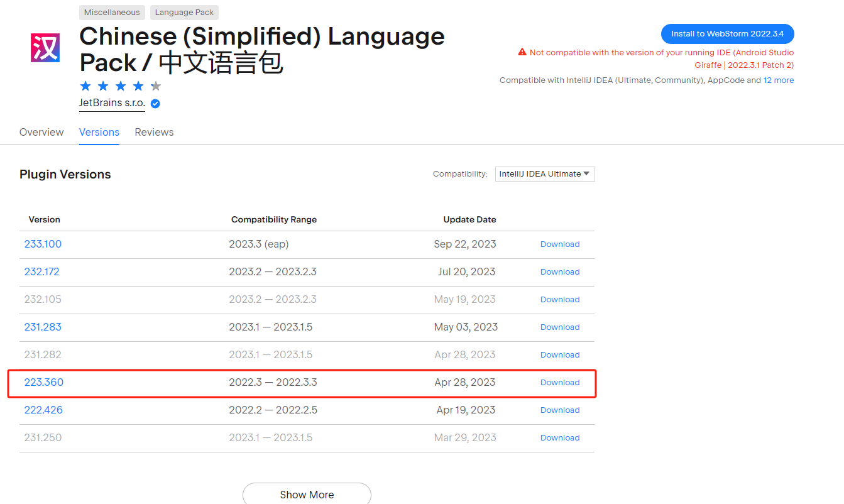The image size is (844, 504).
Task: Open version 231.250 link
Action: tap(43, 437)
